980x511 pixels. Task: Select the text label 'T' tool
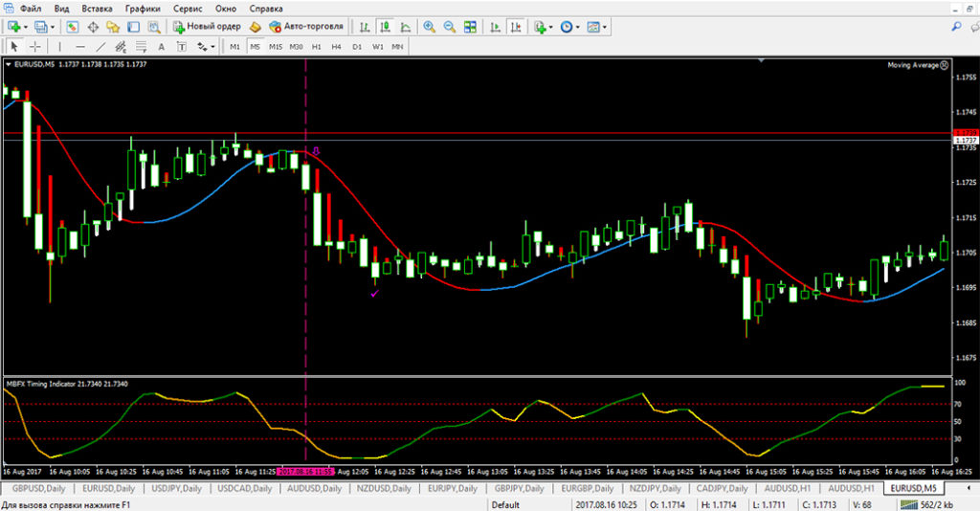tap(181, 47)
